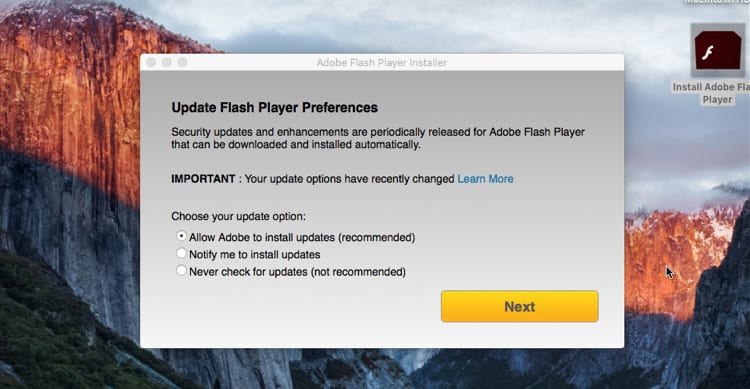Select Never check for updates radio button
Screen dimensions: 750x389
point(181,270)
